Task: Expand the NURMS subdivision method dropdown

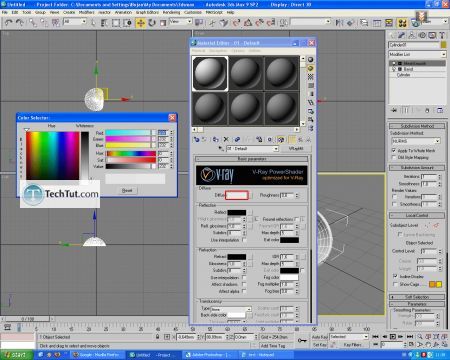Action: point(416,141)
